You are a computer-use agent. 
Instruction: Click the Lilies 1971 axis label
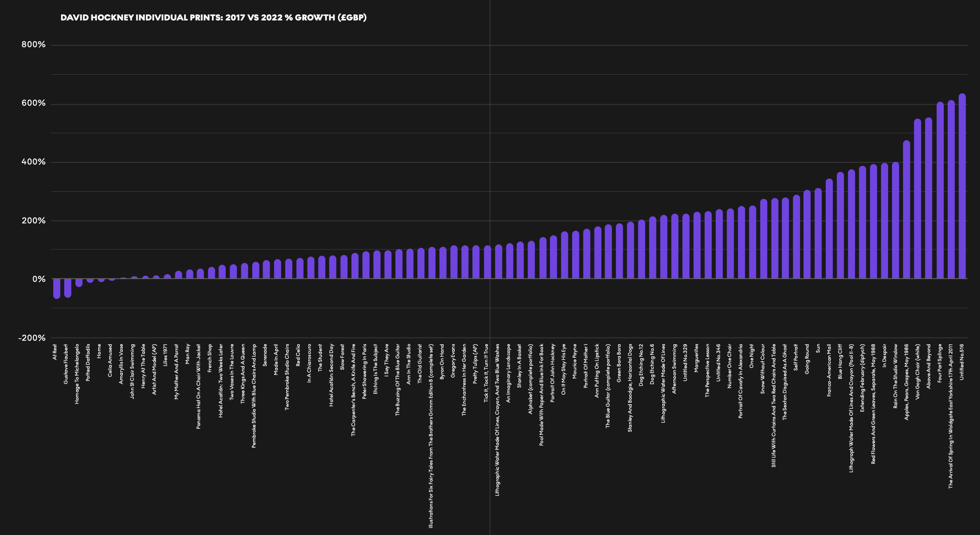(x=165, y=355)
